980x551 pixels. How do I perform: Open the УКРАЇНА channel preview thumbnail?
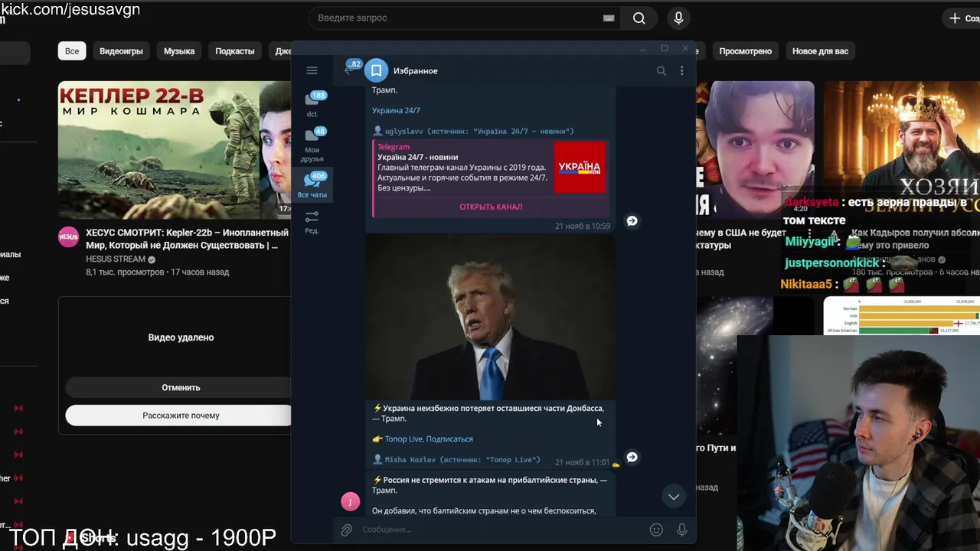tap(580, 167)
